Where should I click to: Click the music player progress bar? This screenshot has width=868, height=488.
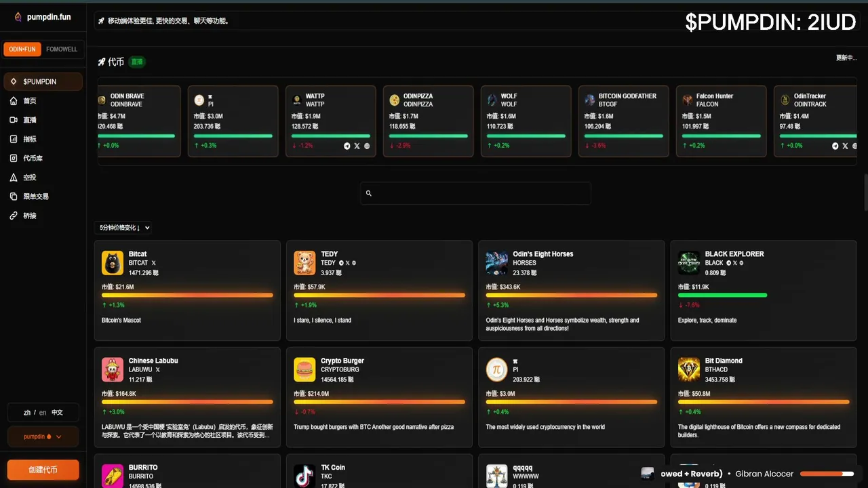(x=827, y=474)
